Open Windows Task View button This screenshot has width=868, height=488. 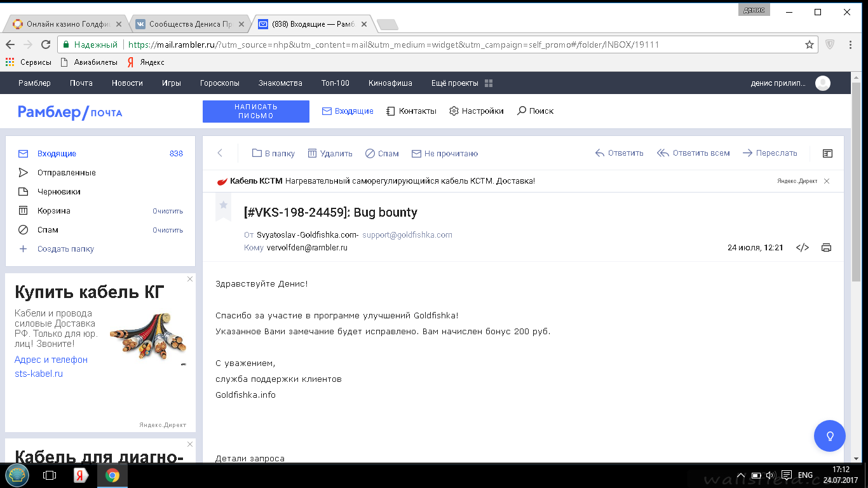[49, 475]
